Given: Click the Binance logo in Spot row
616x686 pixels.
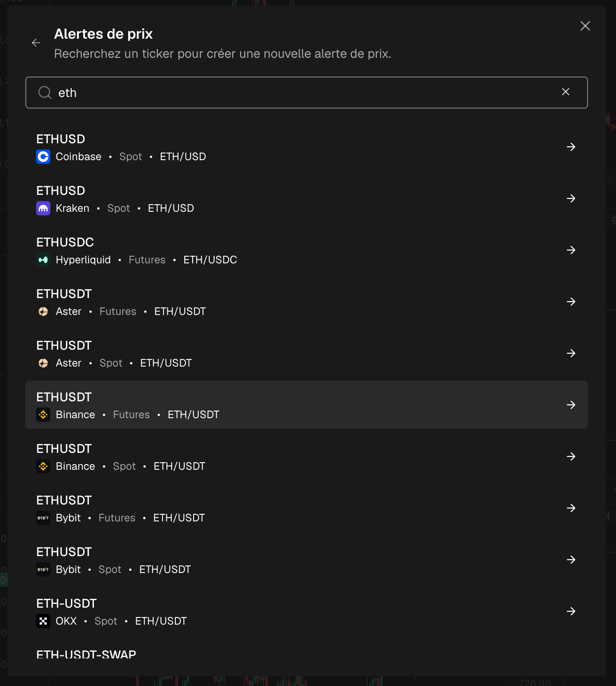Looking at the screenshot, I should pos(43,466).
